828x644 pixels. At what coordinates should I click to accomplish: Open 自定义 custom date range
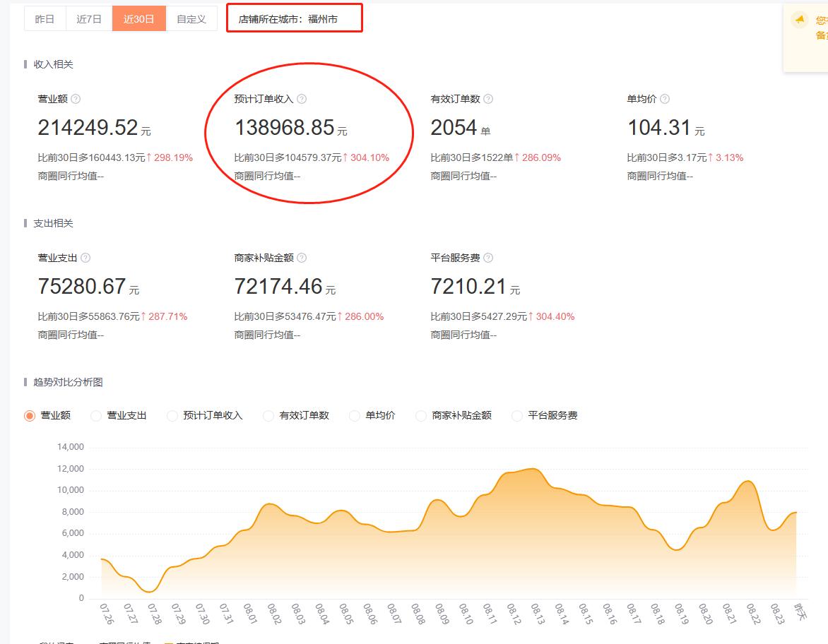tap(191, 19)
